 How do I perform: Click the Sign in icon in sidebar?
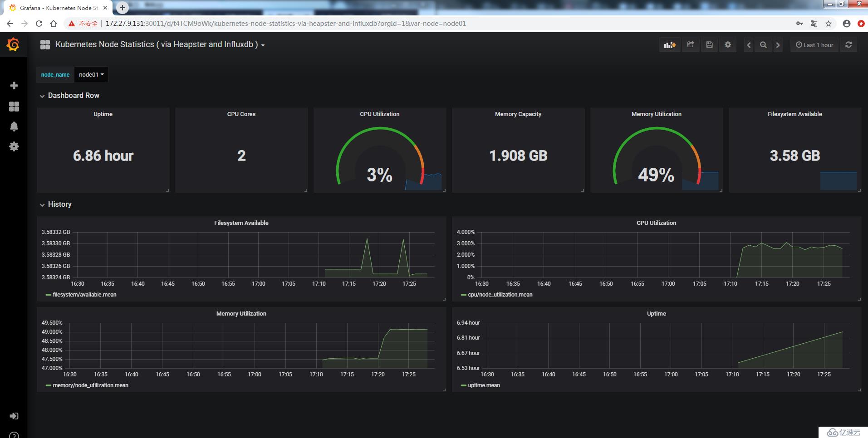coord(14,416)
